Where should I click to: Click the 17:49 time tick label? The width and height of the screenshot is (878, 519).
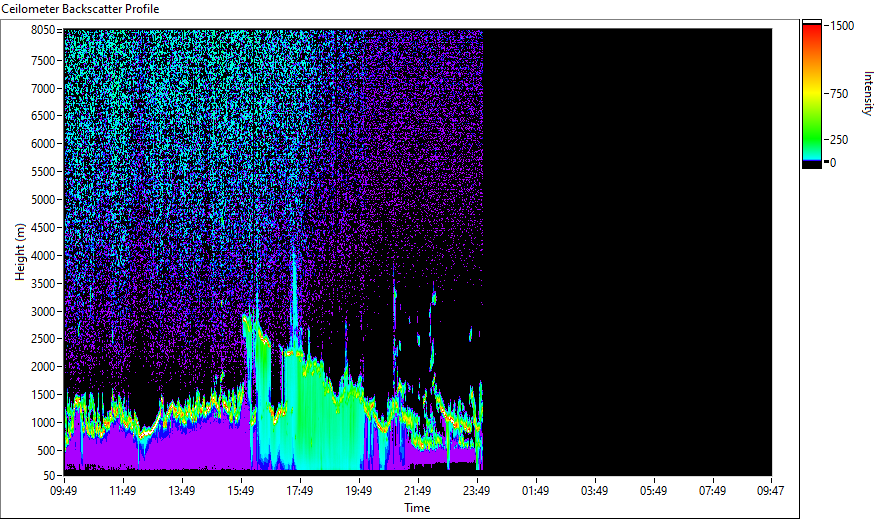299,491
